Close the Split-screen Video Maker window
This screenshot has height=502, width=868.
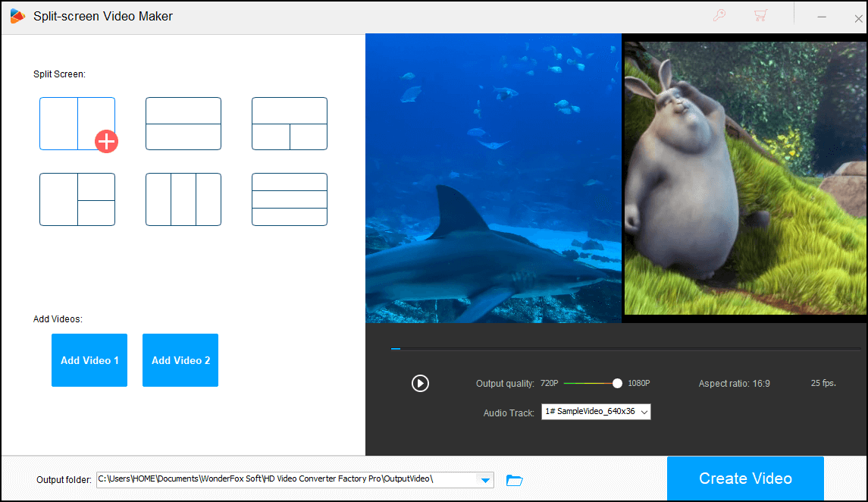tap(858, 18)
